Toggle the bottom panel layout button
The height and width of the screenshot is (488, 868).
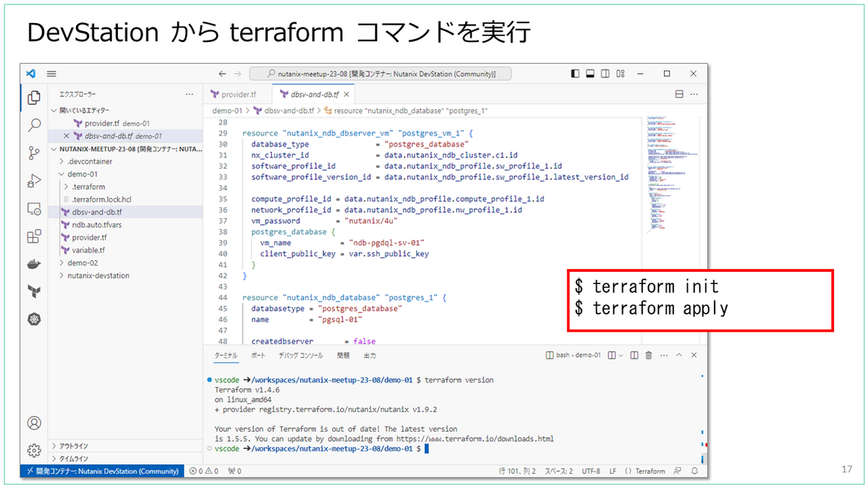point(590,73)
